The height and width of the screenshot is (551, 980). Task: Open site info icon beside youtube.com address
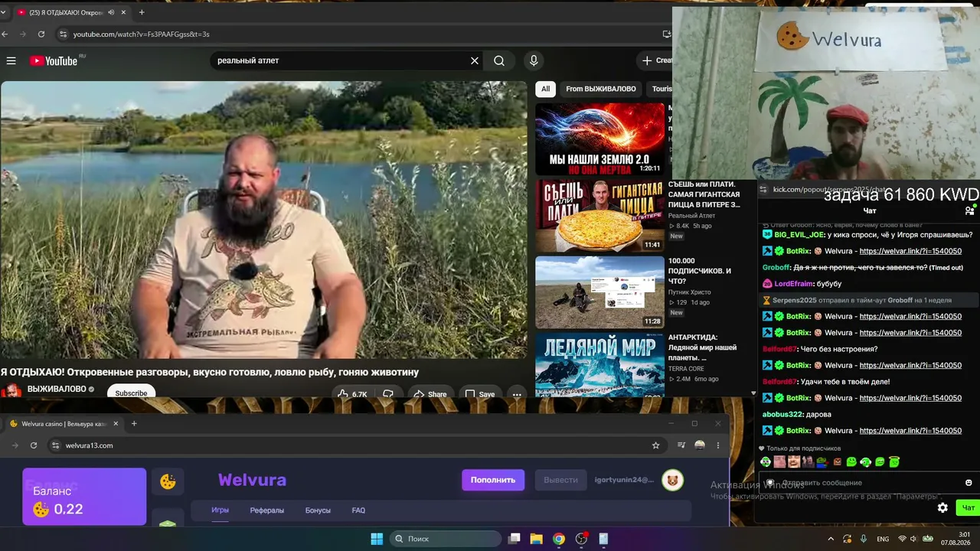tap(64, 34)
